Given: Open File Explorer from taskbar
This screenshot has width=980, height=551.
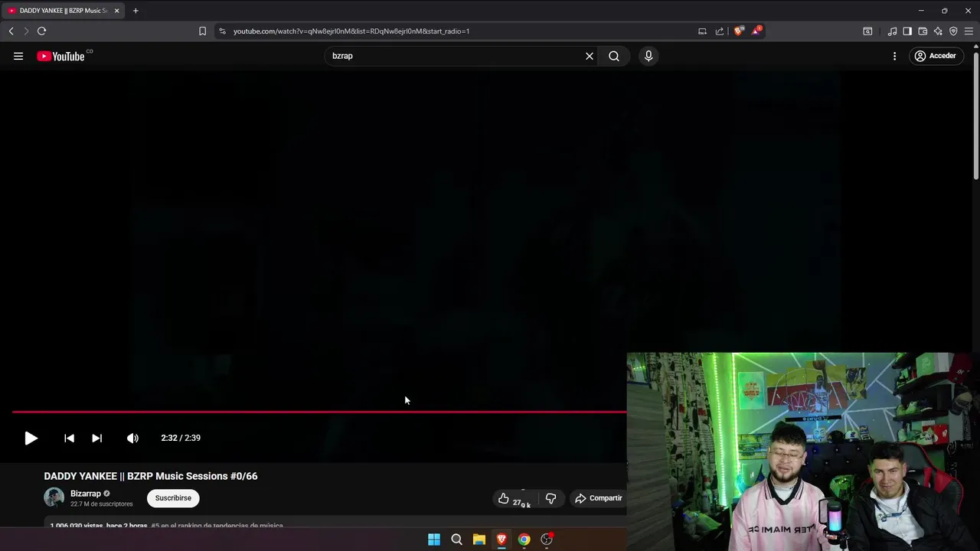Looking at the screenshot, I should coord(479,540).
